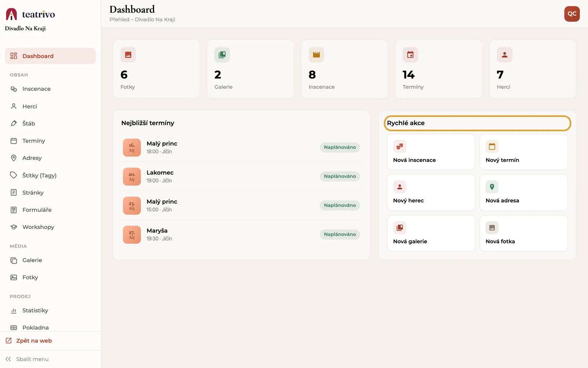588x368 pixels.
Task: Click the Zpět na web link
Action: [x=34, y=341]
